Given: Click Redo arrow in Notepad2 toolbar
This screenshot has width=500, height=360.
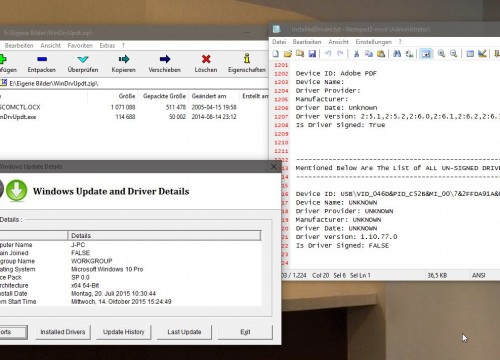Looking at the screenshot, I should [340, 53].
